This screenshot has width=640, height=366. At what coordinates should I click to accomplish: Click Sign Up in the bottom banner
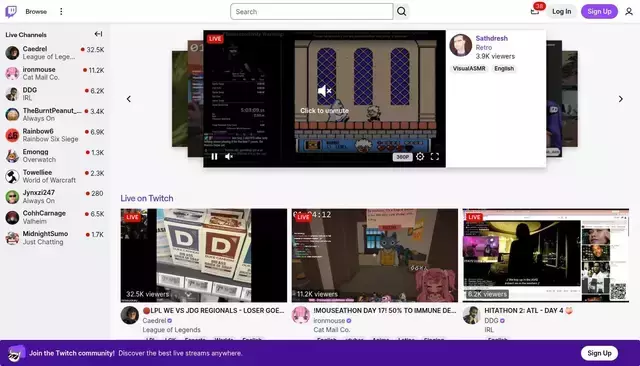[x=599, y=353]
